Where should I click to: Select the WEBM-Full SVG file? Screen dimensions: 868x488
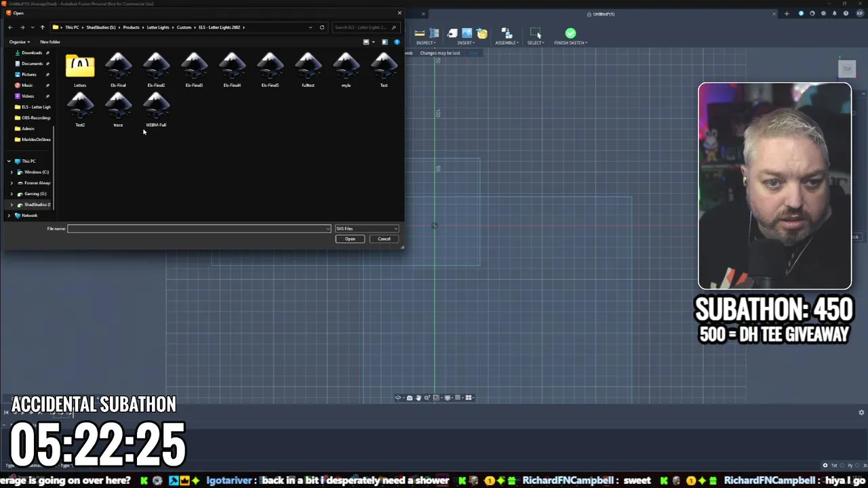156,110
